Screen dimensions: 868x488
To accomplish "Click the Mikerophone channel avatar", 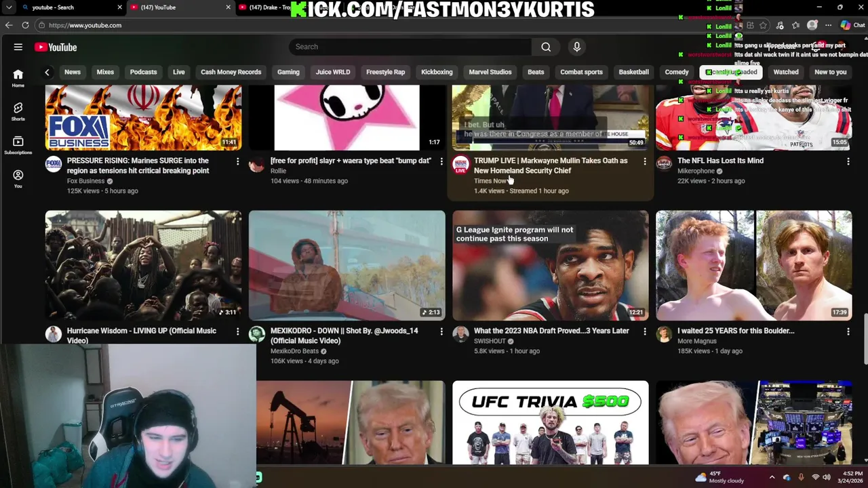I will 664,164.
